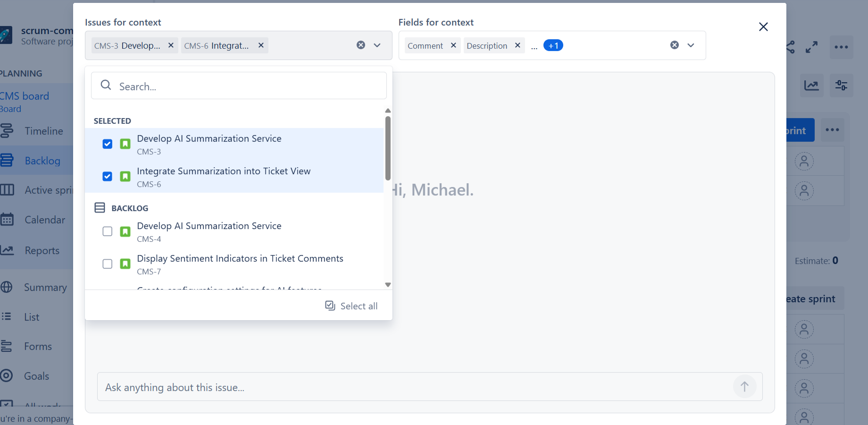Open Timeline in the sidebar
Viewport: 868px width, 425px height.
coord(43,131)
